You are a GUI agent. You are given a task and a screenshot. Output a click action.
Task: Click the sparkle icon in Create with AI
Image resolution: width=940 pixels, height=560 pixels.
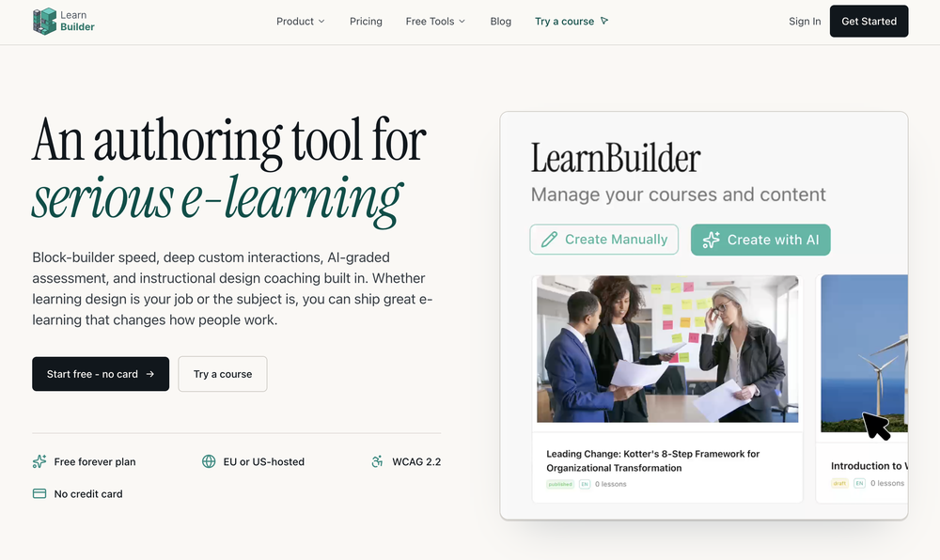[x=711, y=240]
